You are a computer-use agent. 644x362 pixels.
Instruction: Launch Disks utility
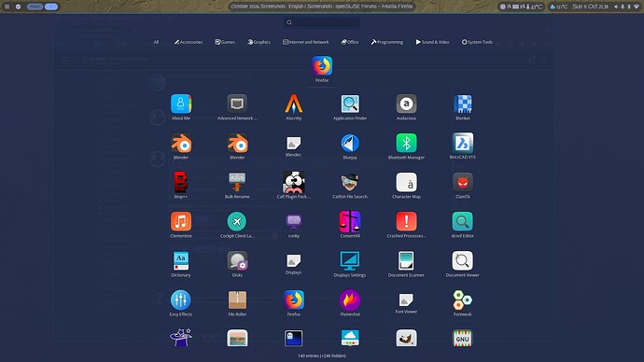[x=237, y=264]
